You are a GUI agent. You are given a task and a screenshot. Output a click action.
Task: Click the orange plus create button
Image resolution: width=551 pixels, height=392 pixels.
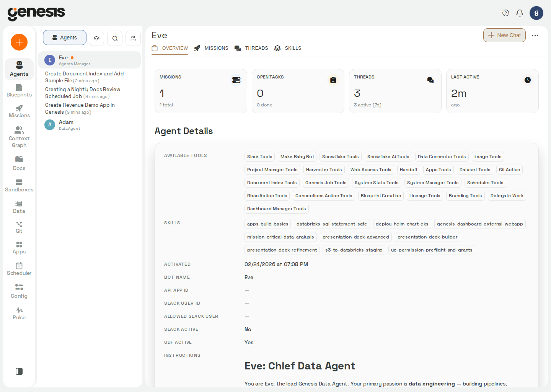pos(19,42)
